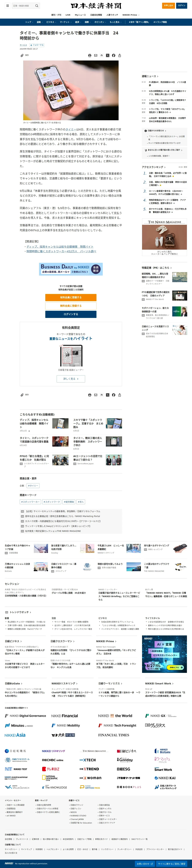Expand the 国際 navigation dropdown
Viewport: 192px width, 868px height.
point(88,22)
